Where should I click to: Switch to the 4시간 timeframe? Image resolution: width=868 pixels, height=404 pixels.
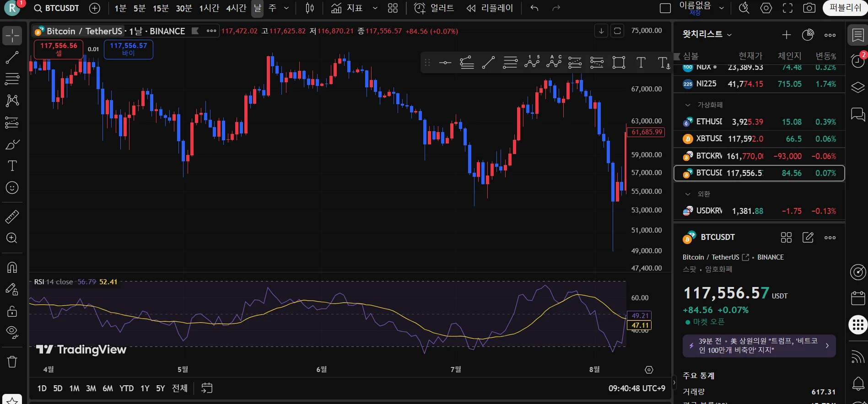click(x=236, y=8)
